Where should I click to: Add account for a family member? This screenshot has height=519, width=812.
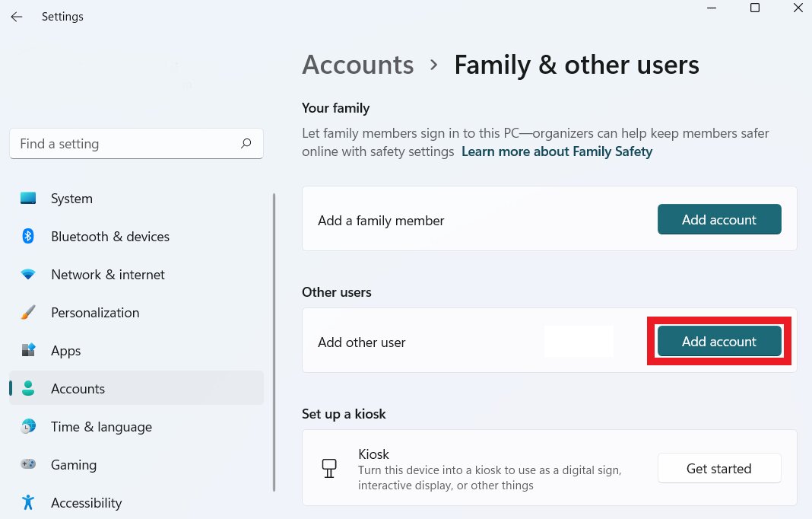point(718,220)
